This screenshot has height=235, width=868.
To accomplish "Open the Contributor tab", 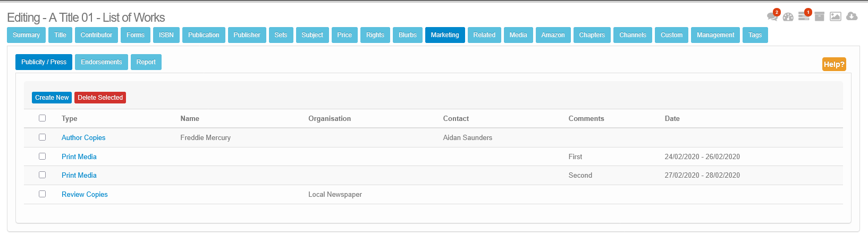I will tap(96, 35).
